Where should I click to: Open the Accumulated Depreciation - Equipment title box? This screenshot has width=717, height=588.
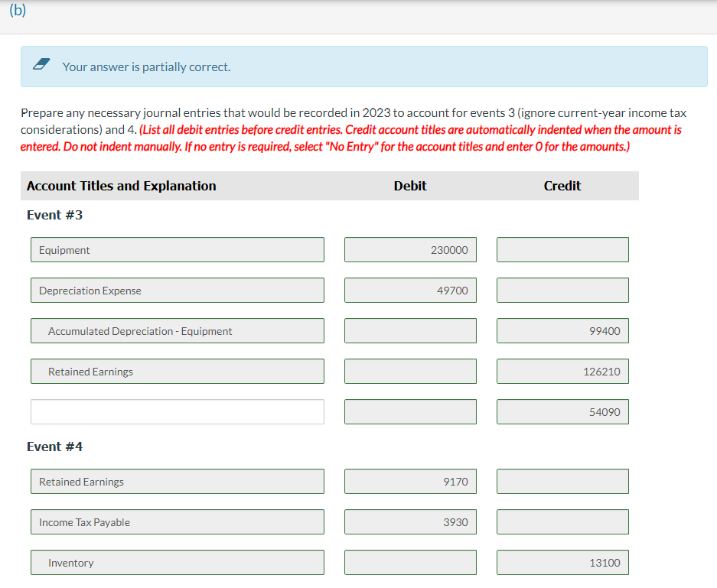point(177,330)
